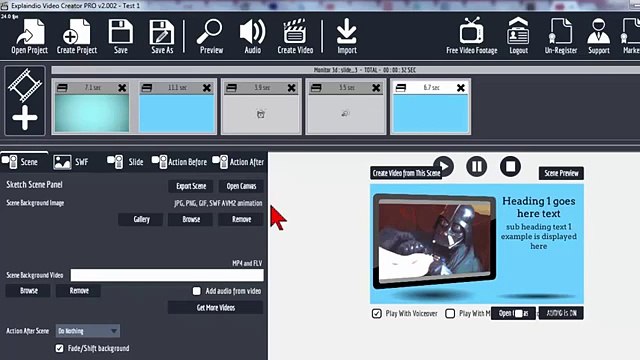Click scene-type icon on 11.1 sec scene
The image size is (640, 360).
[147, 88]
